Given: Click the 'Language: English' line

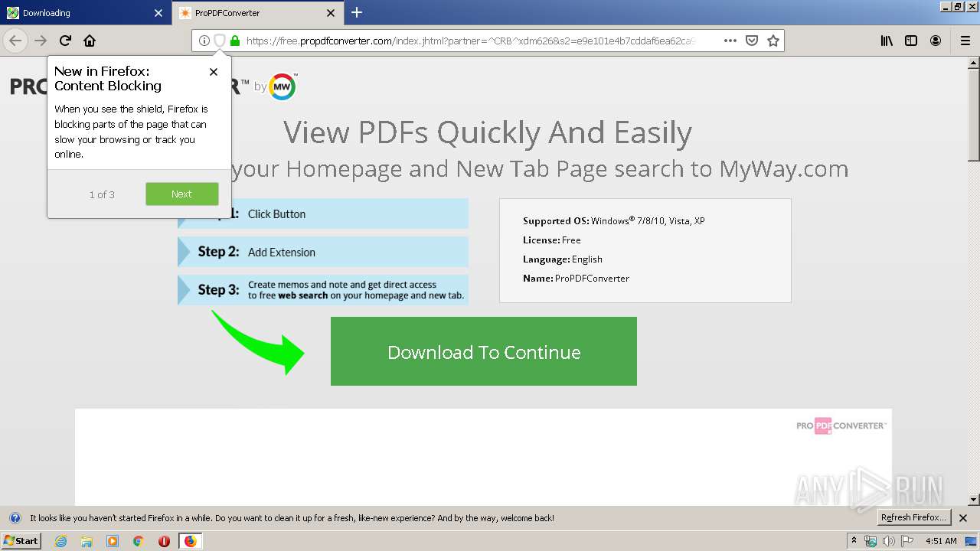Looking at the screenshot, I should click(563, 259).
